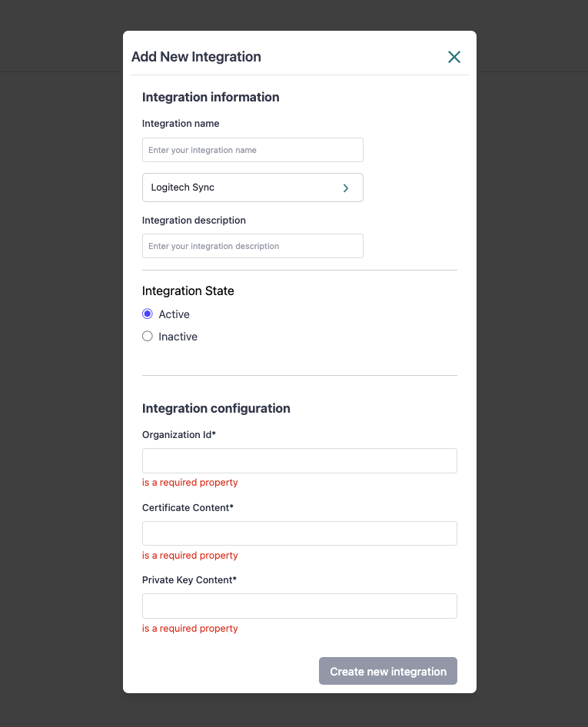Click the "Integration name" field label
588x727 pixels.
[x=181, y=124]
